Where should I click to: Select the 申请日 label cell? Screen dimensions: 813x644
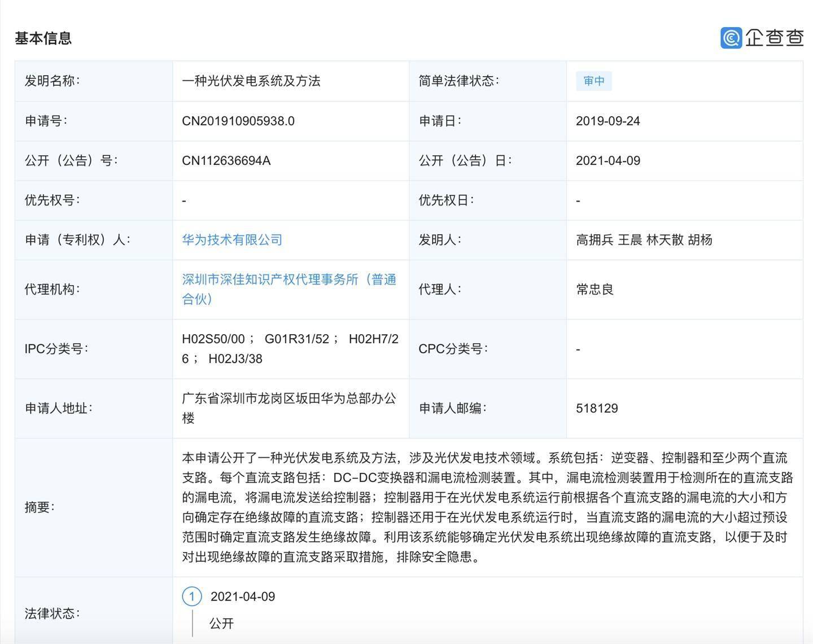pos(488,121)
